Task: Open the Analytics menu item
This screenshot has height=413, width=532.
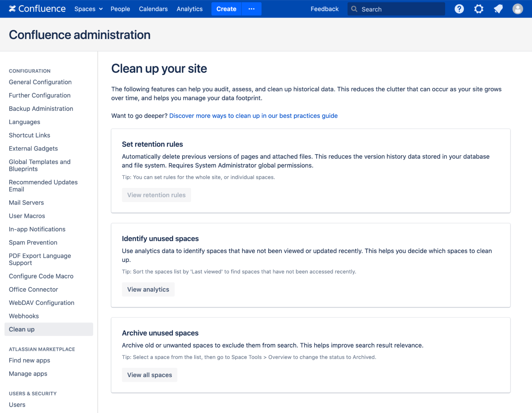Action: 190,9
